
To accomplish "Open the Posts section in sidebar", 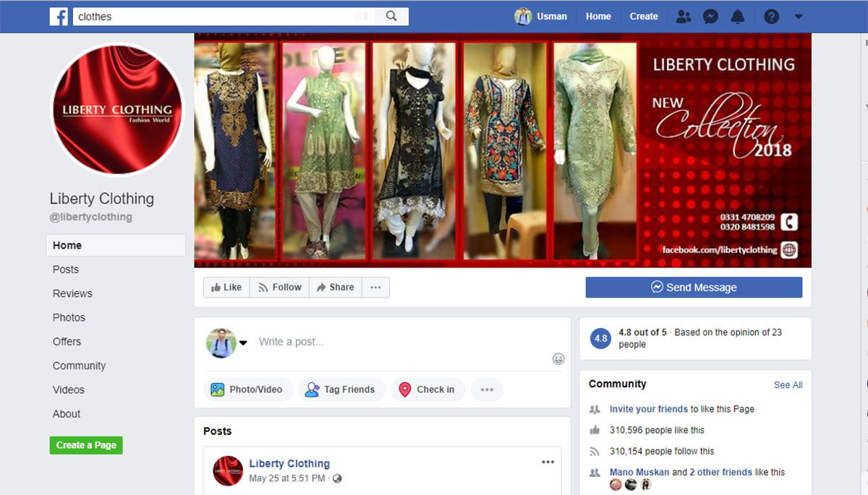I will tap(66, 269).
